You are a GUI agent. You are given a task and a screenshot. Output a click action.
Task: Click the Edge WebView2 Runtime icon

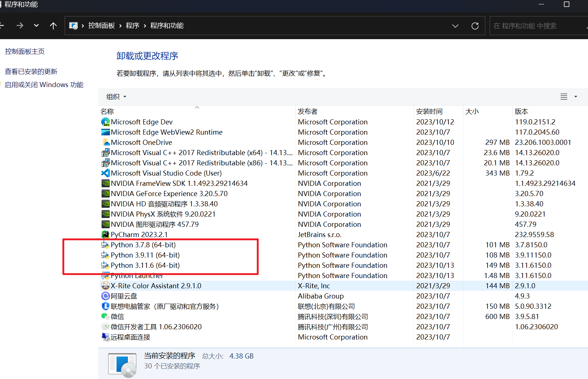point(106,132)
